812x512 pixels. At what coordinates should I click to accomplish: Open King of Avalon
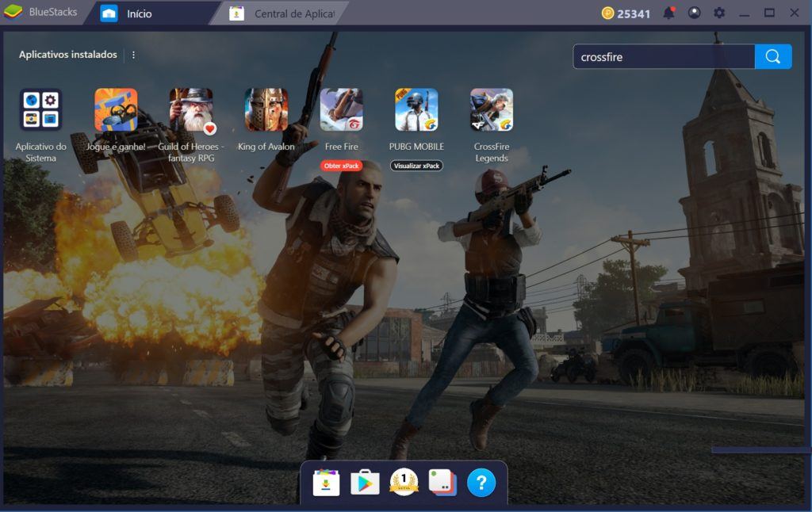tap(266, 111)
